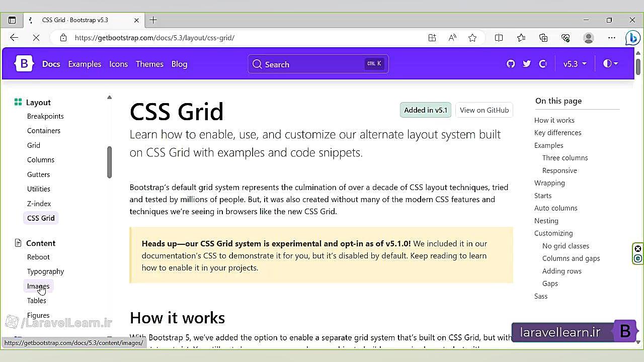The height and width of the screenshot is (362, 644).
Task: Click the Search docs field
Action: (x=318, y=64)
